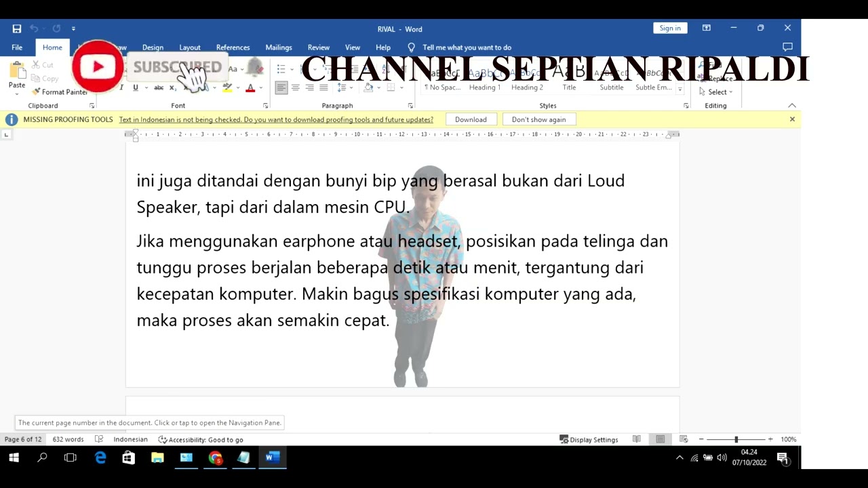Activate the Format Painter tool
This screenshot has height=488, width=868.
(x=60, y=92)
